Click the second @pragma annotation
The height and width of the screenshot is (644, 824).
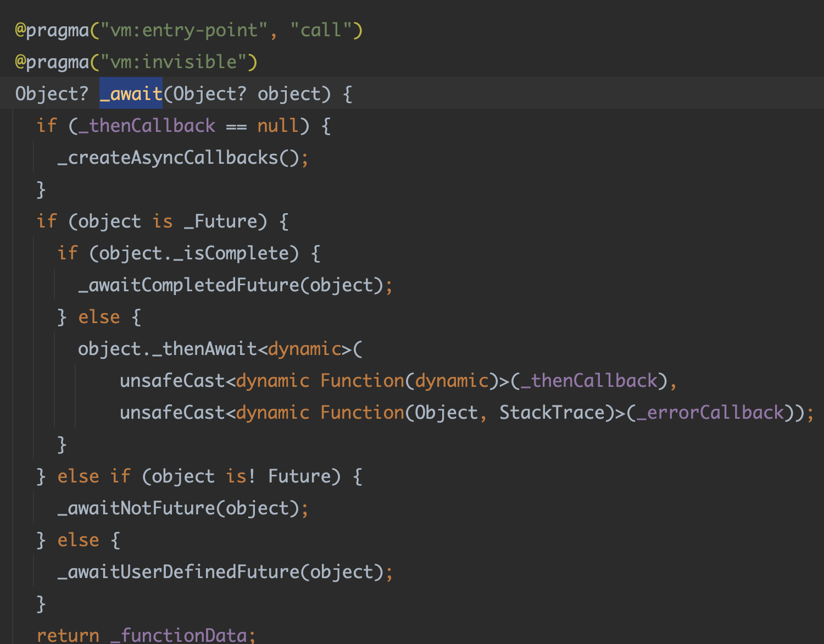(52, 62)
